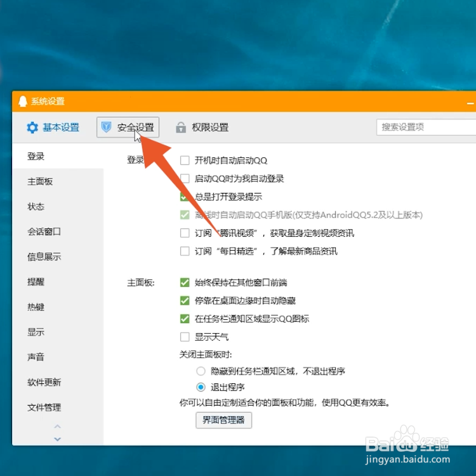476x476 pixels.
Task: Click the gear icon of 基本设置
Action: [x=32, y=128]
